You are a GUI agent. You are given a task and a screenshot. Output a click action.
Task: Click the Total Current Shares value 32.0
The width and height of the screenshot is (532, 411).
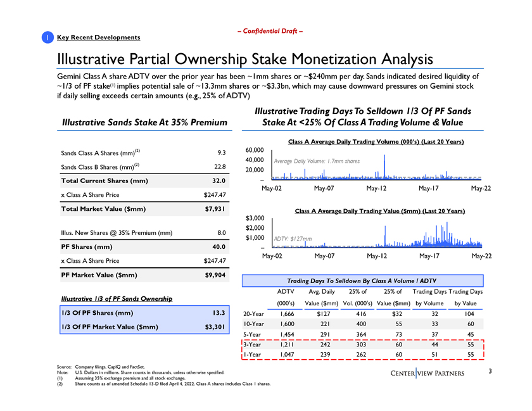pos(219,180)
